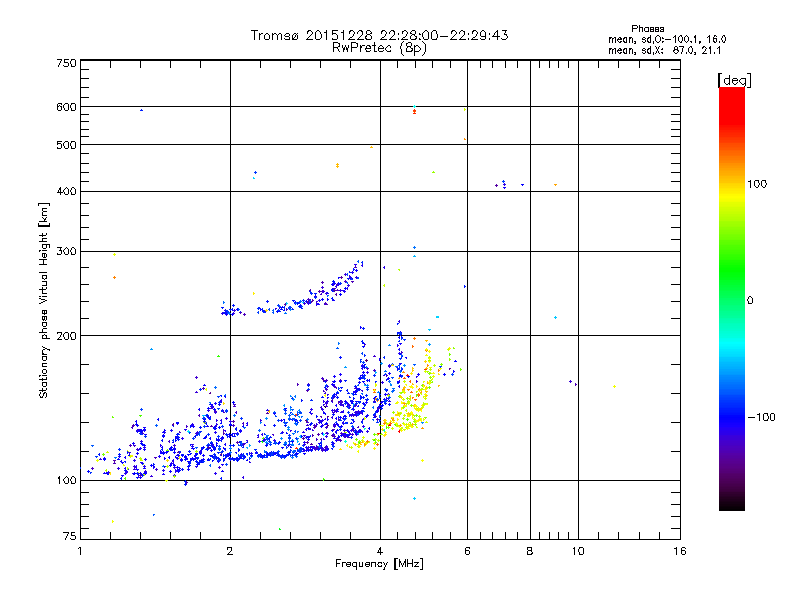Viewport: 800px width, 600px height.
Task: Click the 'Frequency [MHz]' axis label
Action: [379, 564]
